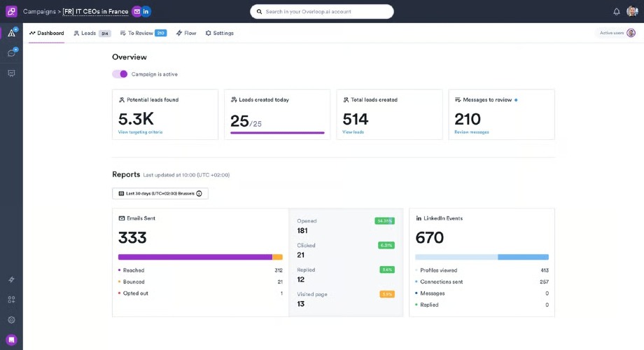The image size is (644, 350).
Task: Open the campaigns sidebar icon
Action: point(11,34)
